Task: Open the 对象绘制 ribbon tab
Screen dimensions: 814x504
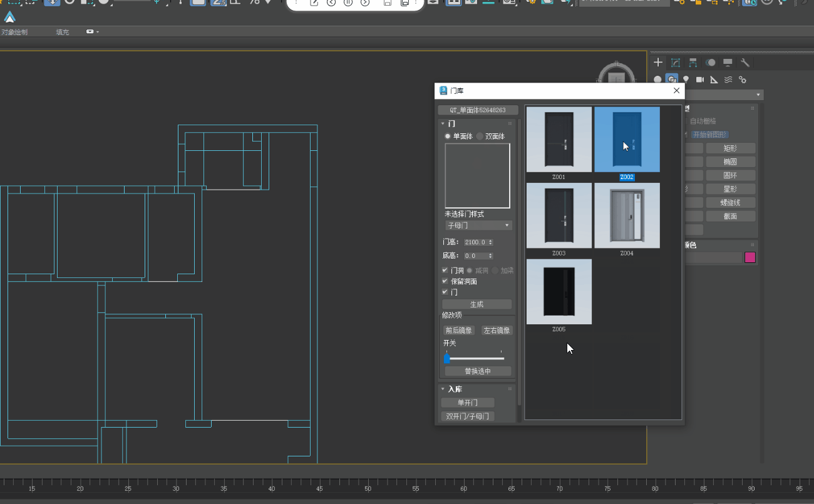Action: [14, 32]
